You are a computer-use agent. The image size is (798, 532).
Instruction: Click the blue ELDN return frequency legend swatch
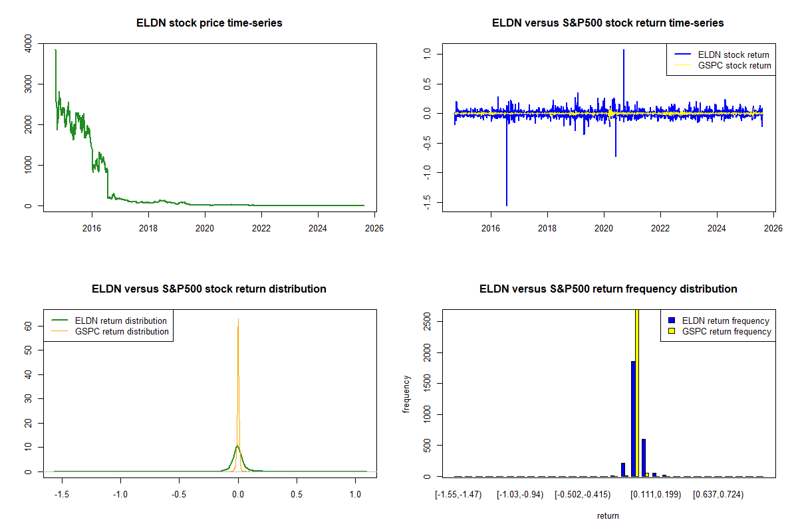point(671,321)
